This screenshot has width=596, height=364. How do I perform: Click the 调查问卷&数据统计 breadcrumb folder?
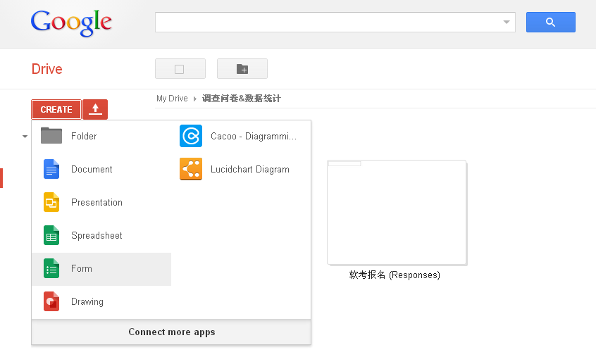coord(242,99)
